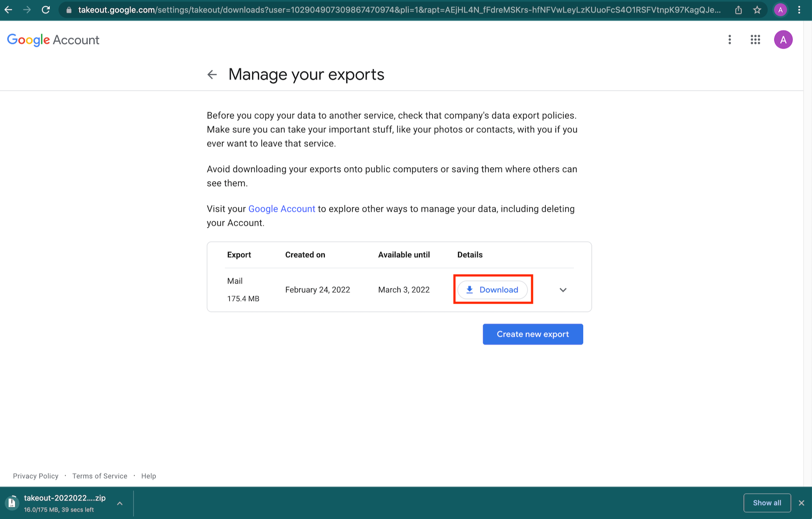This screenshot has height=519, width=812.
Task: Open Terms of Service link
Action: 100,476
